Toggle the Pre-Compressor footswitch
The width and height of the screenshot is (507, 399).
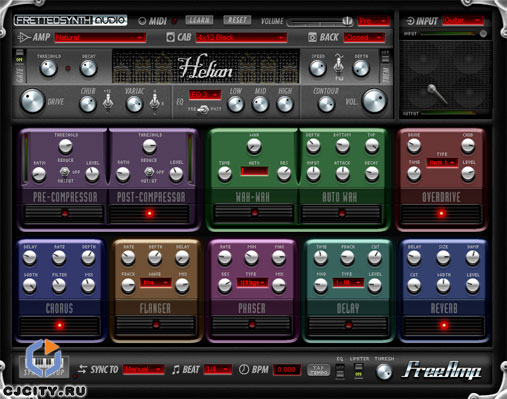pyautogui.click(x=64, y=213)
